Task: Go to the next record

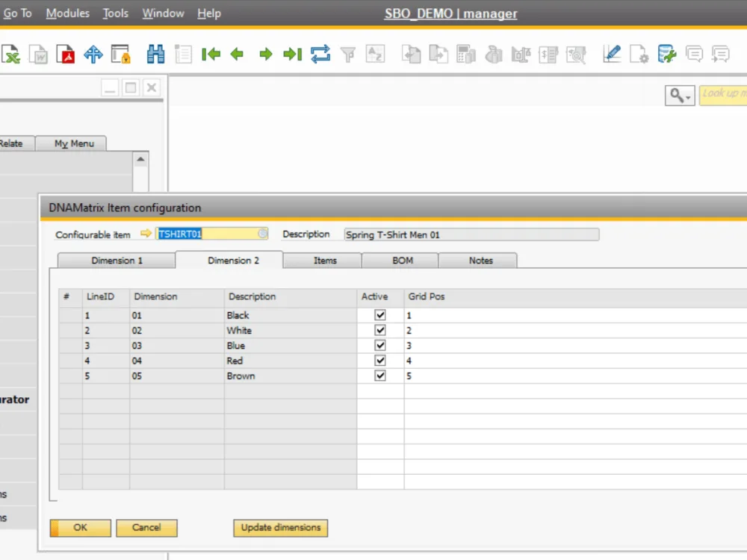Action: point(267,54)
